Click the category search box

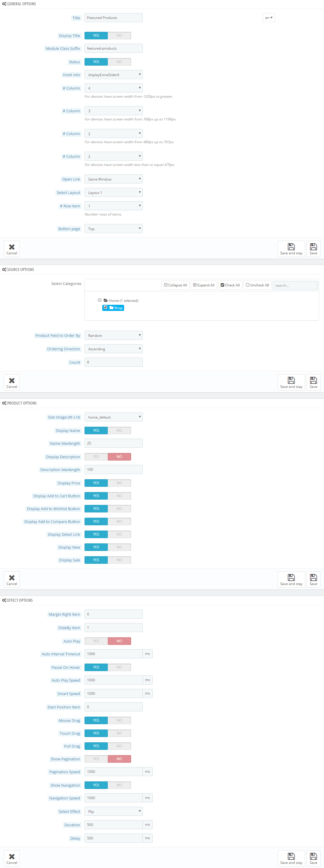(x=295, y=286)
